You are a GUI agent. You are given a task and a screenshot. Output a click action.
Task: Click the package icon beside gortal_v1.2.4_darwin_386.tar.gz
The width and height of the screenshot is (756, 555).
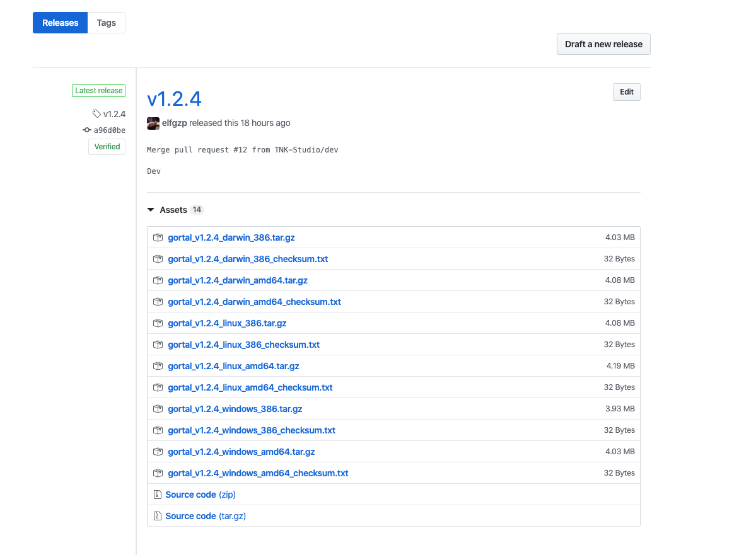tap(158, 237)
